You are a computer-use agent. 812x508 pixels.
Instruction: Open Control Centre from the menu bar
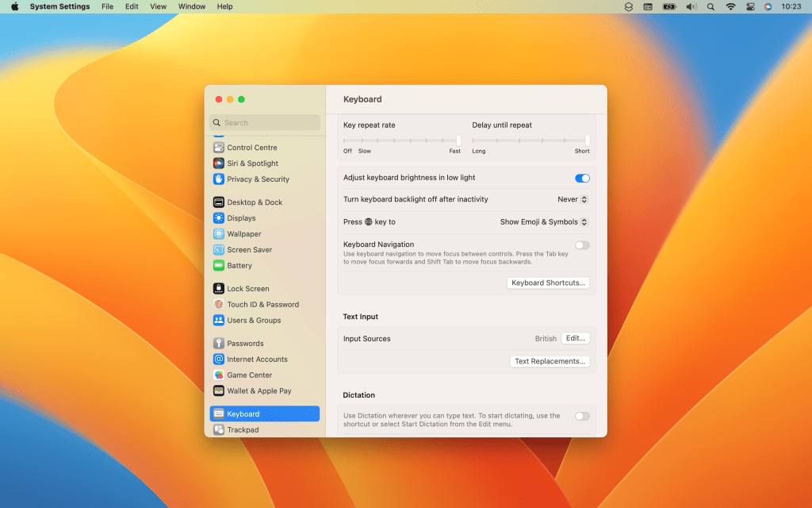point(750,6)
